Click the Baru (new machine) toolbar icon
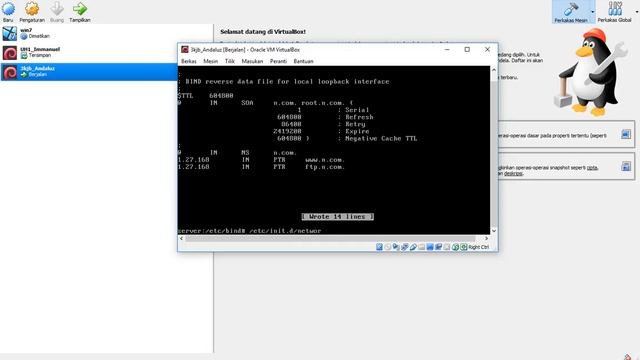Image resolution: width=640 pixels, height=360 pixels. coord(8,8)
